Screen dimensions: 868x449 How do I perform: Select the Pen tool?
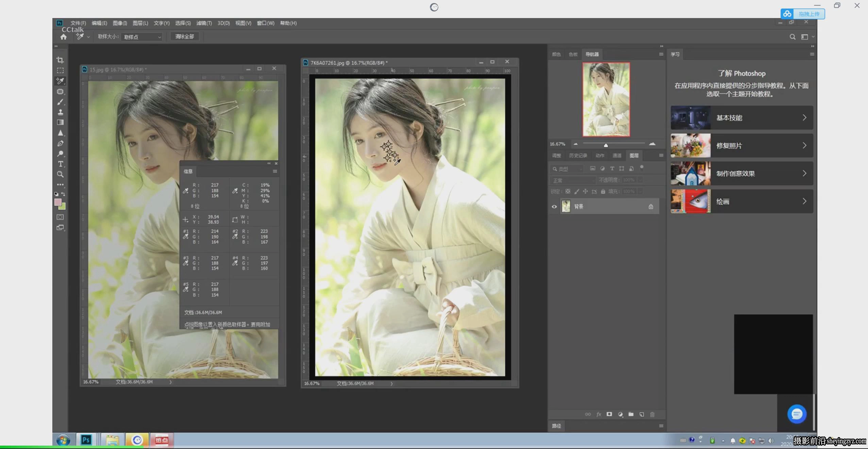(60, 143)
